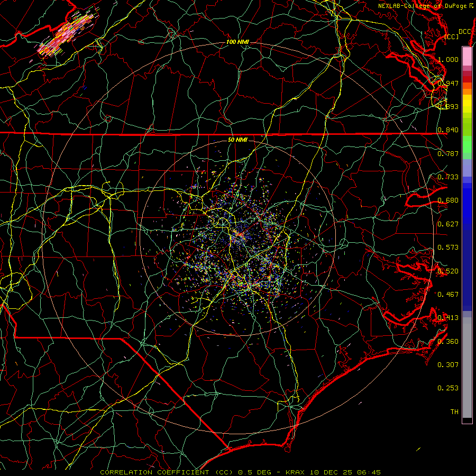The image size is (476, 476).
Task: Click the 0.520 scale label
Action: point(448,271)
